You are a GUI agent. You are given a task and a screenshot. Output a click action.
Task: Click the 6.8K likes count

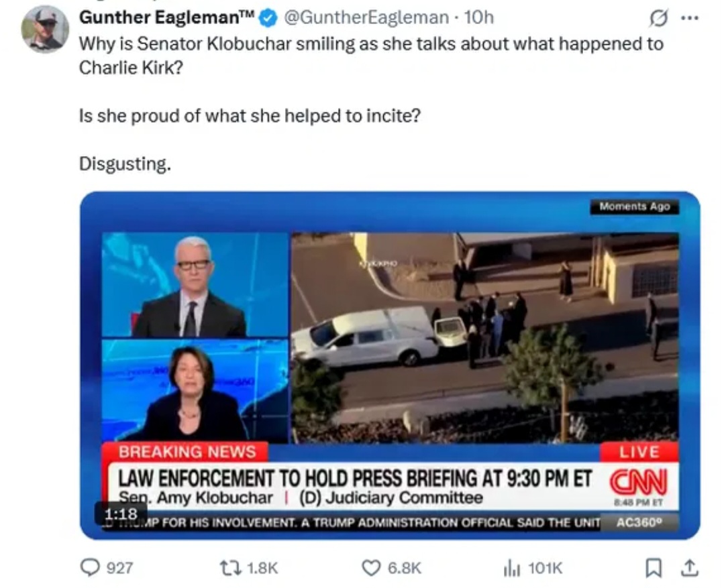tap(405, 568)
